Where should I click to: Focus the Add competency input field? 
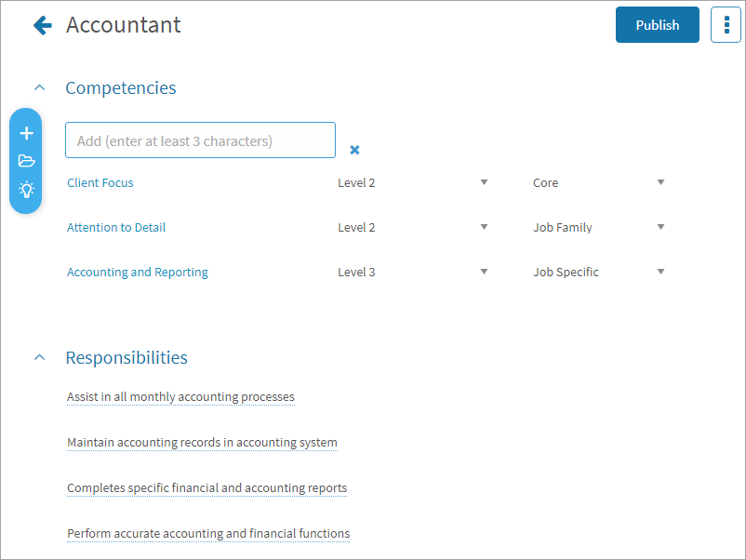200,140
